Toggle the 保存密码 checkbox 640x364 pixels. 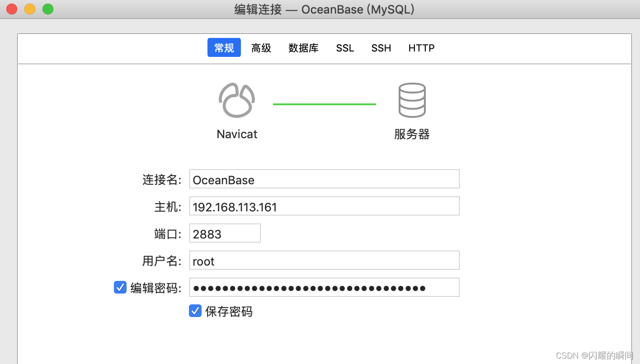(x=195, y=311)
